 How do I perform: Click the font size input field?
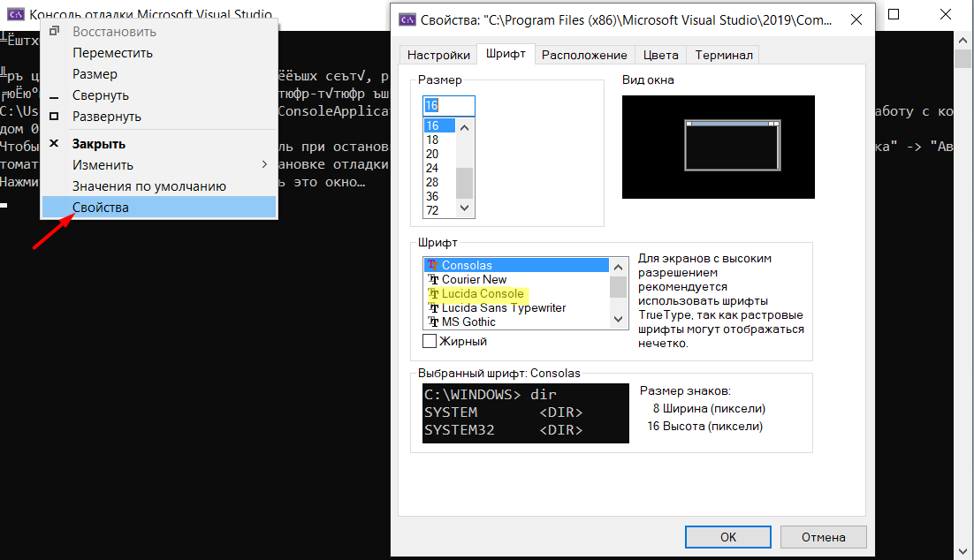(448, 105)
